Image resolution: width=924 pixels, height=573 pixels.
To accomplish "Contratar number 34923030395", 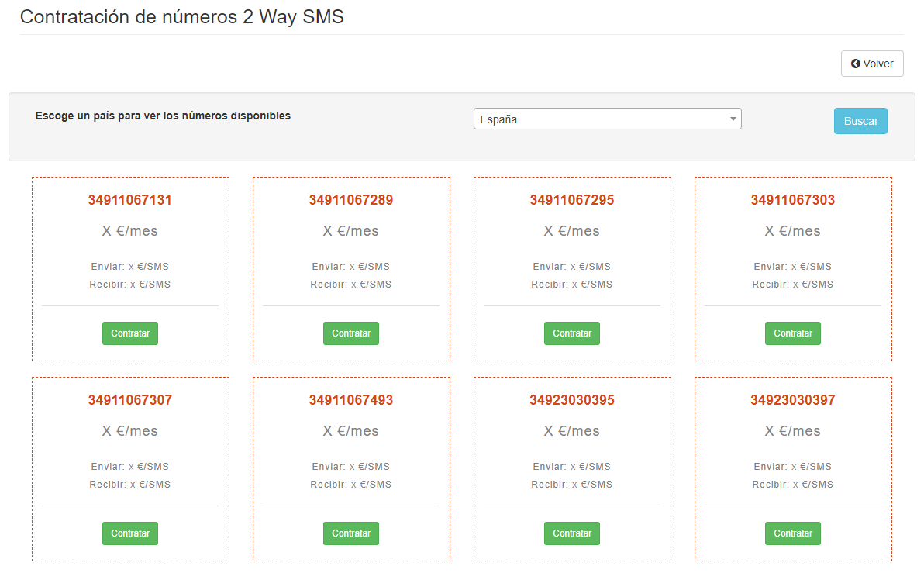I will (x=572, y=533).
